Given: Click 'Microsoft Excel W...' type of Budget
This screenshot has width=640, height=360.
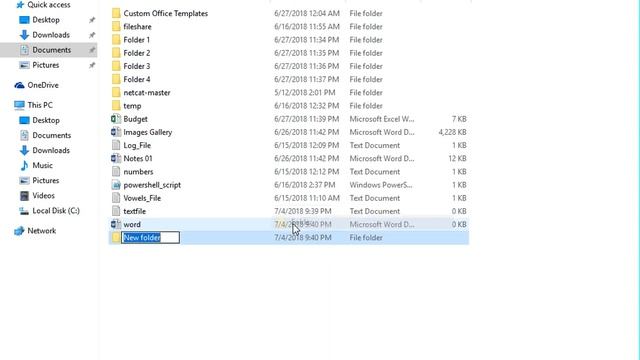Looking at the screenshot, I should tap(382, 119).
